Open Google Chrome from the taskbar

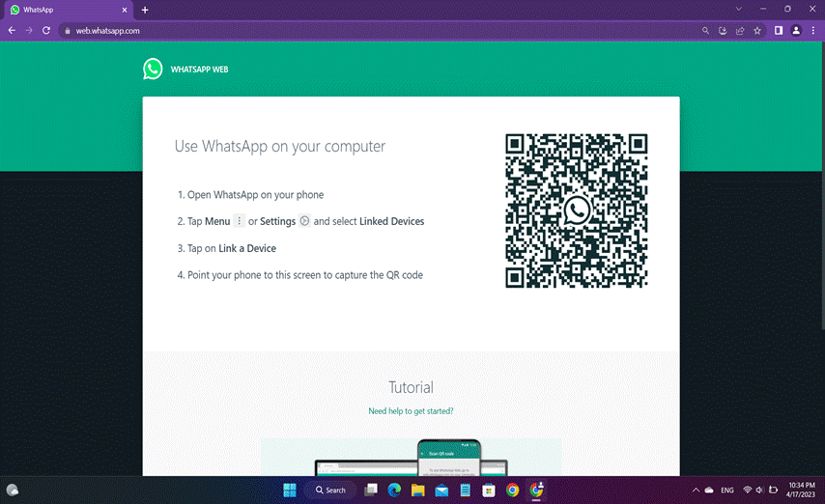coord(512,490)
